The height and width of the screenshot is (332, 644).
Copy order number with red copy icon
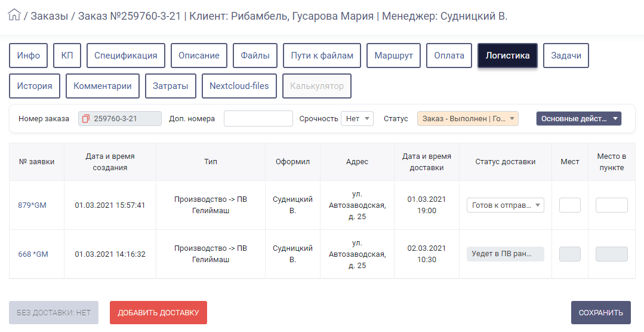click(85, 119)
